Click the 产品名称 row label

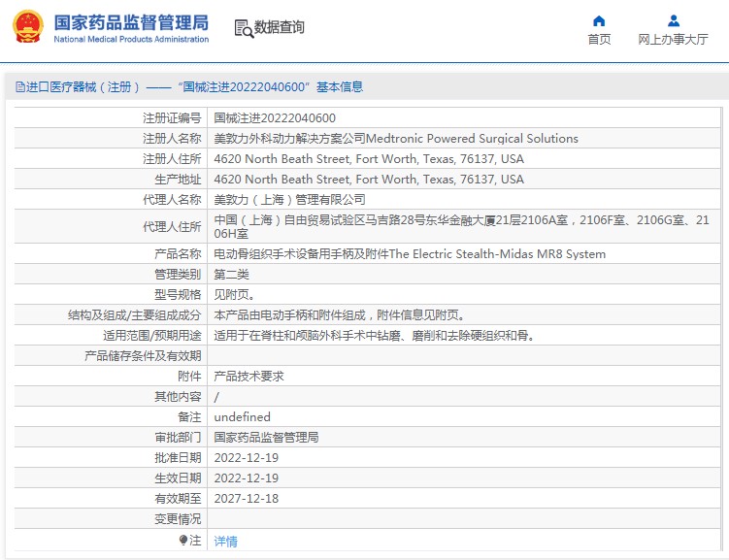coord(178,254)
